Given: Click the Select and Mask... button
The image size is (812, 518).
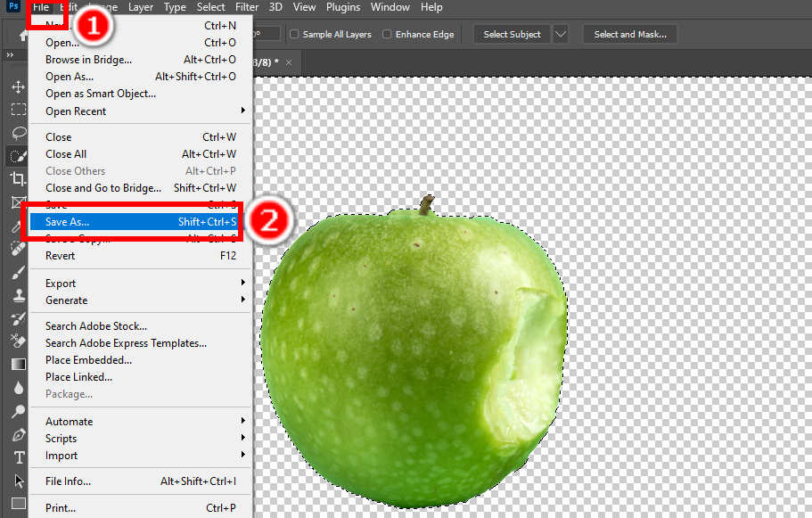Looking at the screenshot, I should coord(629,35).
